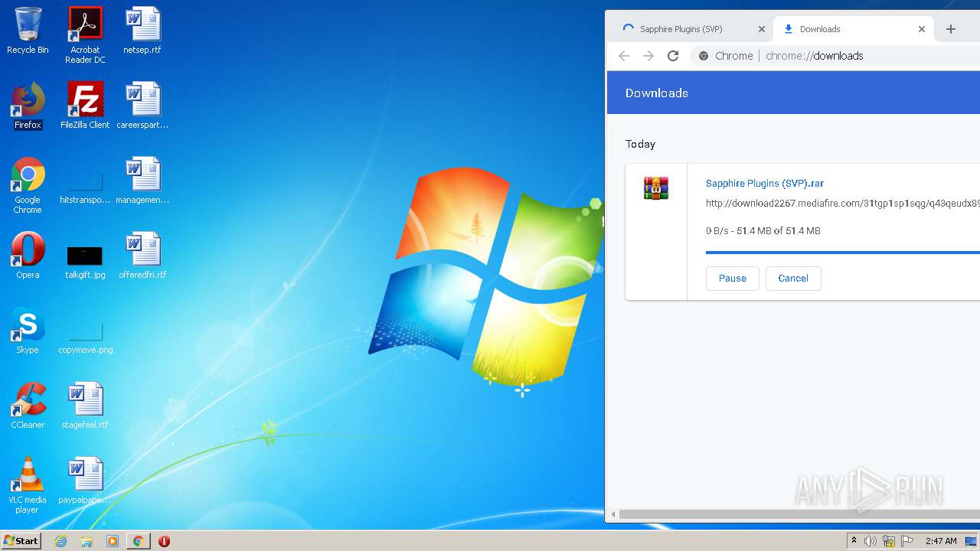Open network status tray icon
The height and width of the screenshot is (551, 980).
pos(889,541)
